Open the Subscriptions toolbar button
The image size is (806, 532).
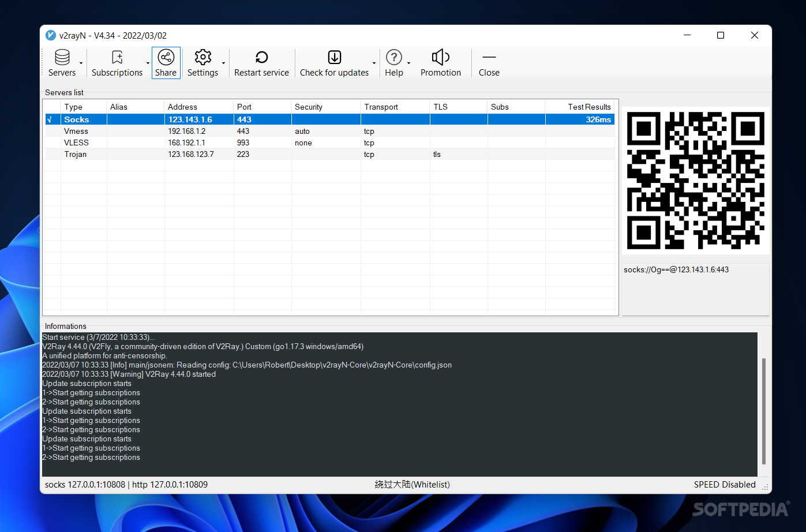pos(117,63)
